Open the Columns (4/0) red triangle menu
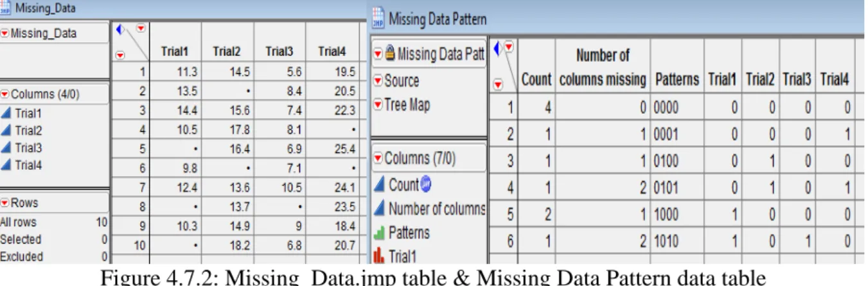The height and width of the screenshot is (286, 868). click(6, 94)
